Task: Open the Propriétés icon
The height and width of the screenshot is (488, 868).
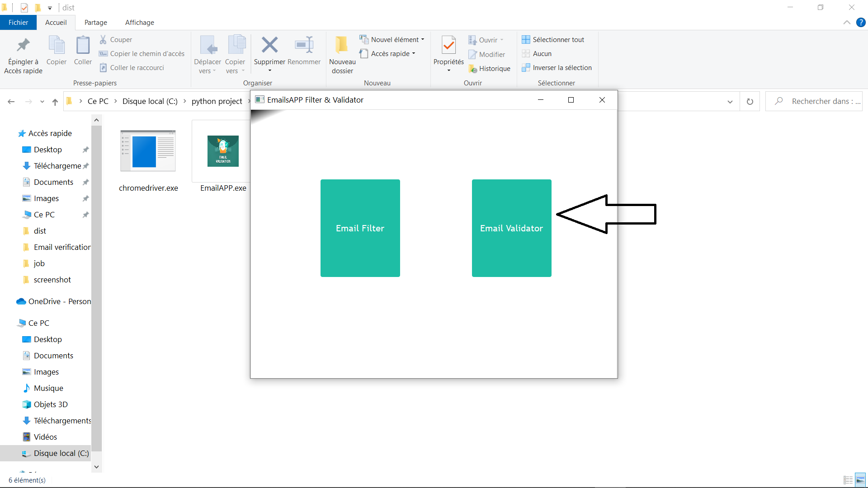Action: click(448, 45)
